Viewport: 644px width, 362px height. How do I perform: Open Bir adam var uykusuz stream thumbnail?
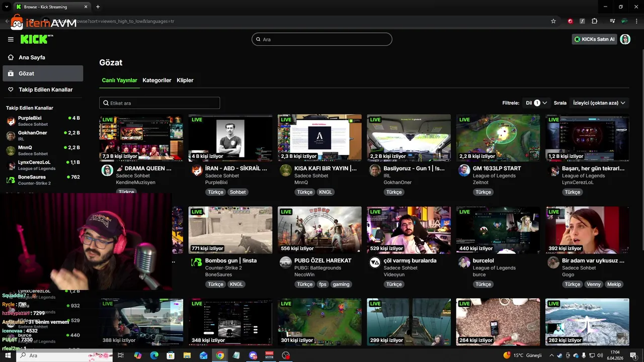587,230
